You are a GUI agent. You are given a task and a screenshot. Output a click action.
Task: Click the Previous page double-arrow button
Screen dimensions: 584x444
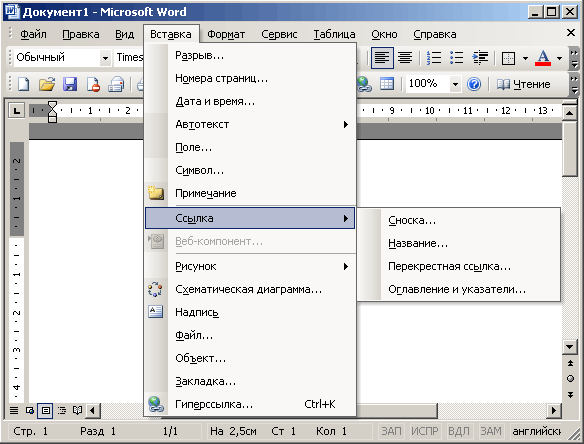click(x=570, y=363)
